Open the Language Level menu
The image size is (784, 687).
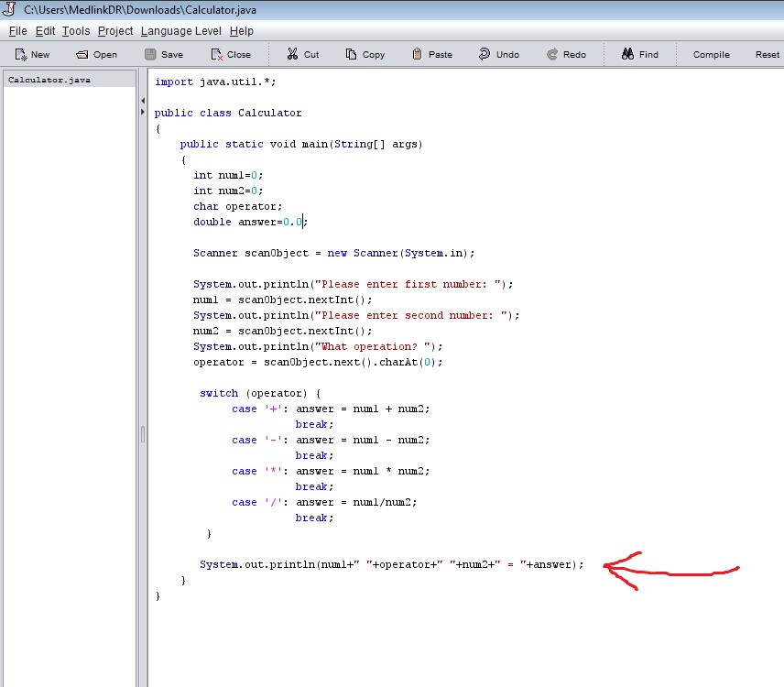180,30
